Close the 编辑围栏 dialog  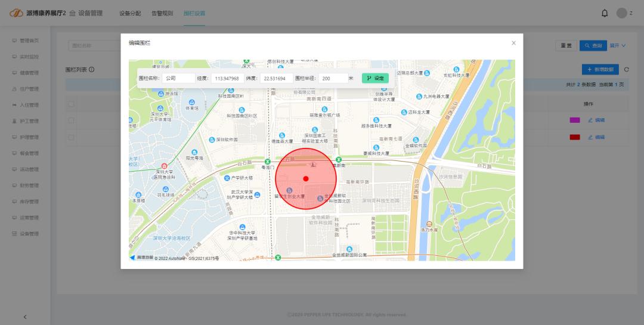[513, 43]
